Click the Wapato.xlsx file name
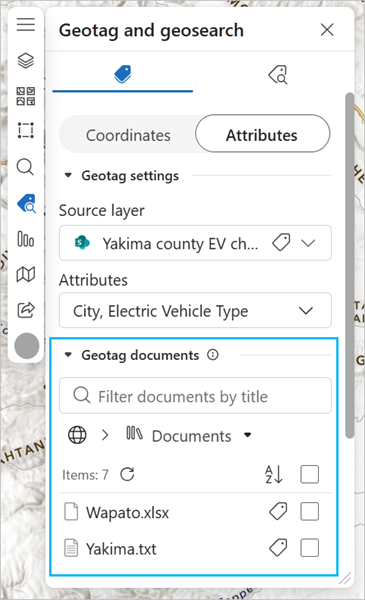This screenshot has width=365, height=600. (x=127, y=513)
